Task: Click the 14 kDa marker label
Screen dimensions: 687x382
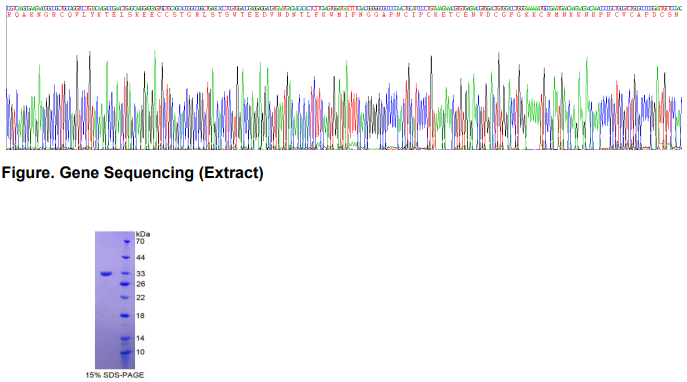Action: click(140, 338)
